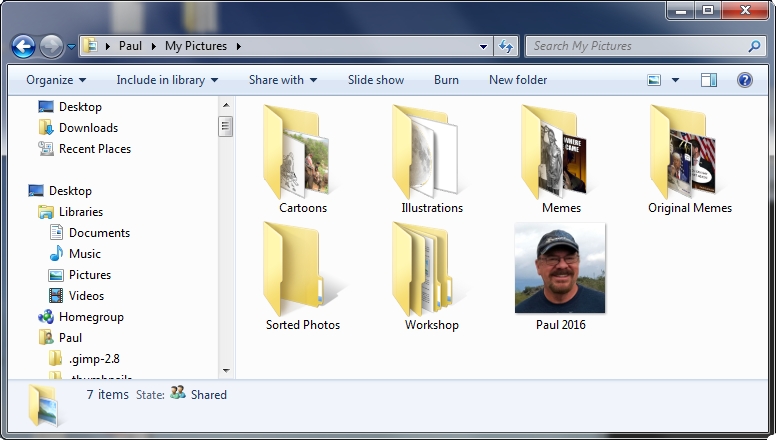Click the search magnifier icon
This screenshot has width=776, height=440.
click(754, 46)
